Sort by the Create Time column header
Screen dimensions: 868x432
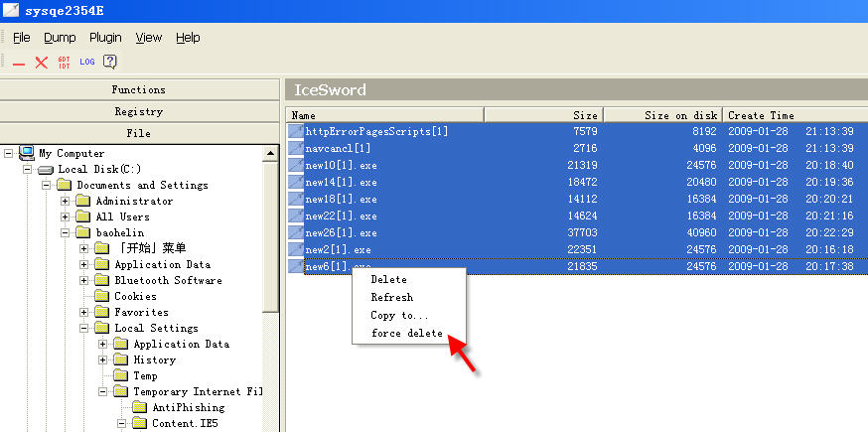[x=760, y=115]
